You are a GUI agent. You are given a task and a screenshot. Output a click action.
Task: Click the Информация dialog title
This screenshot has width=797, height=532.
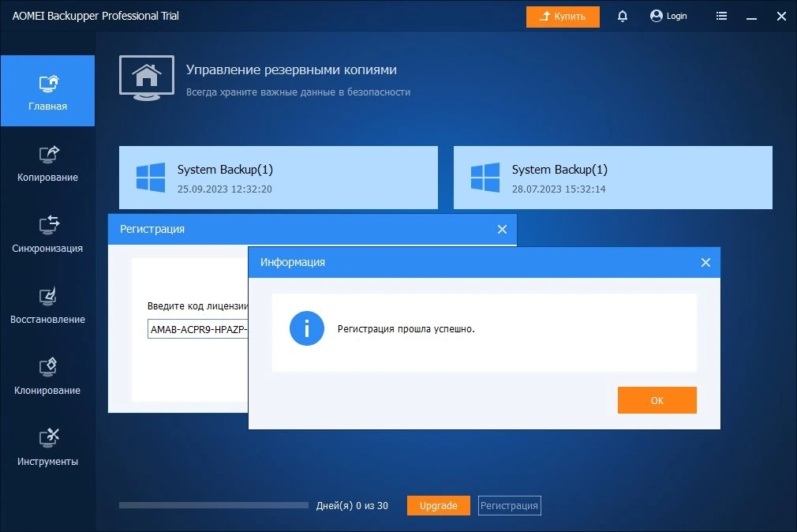click(292, 262)
